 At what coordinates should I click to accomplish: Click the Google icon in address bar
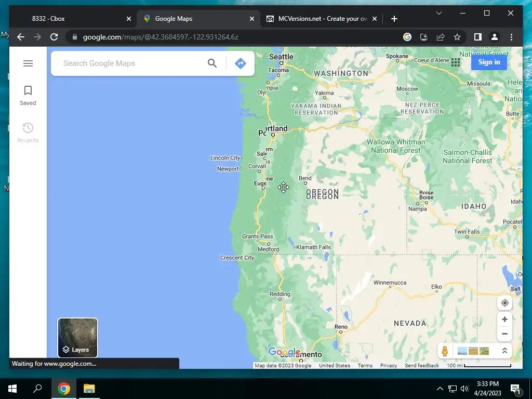pyautogui.click(x=407, y=37)
